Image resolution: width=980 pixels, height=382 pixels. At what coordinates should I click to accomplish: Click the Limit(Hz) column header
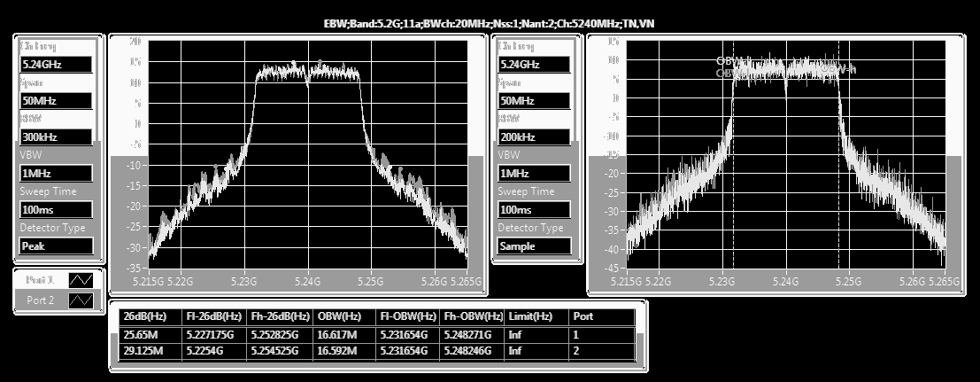(537, 317)
